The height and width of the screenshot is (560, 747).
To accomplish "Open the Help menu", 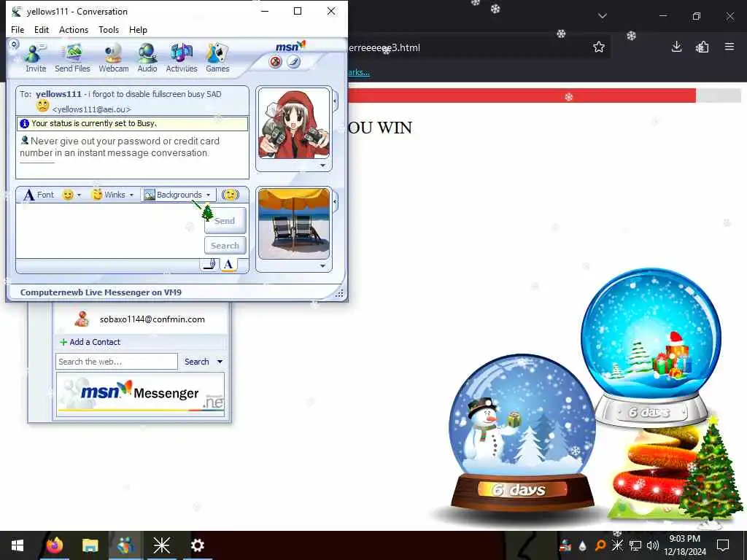I will pos(138,29).
